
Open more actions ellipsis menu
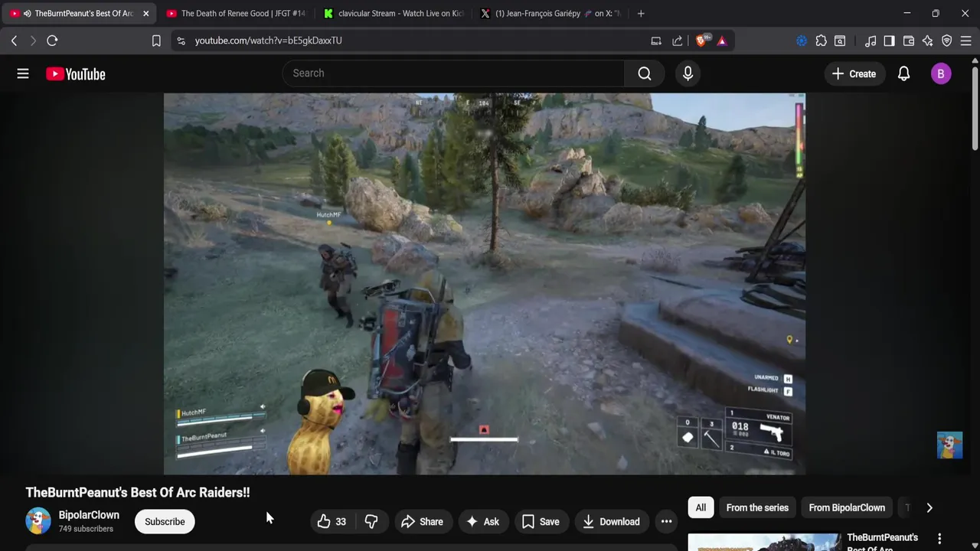(667, 522)
